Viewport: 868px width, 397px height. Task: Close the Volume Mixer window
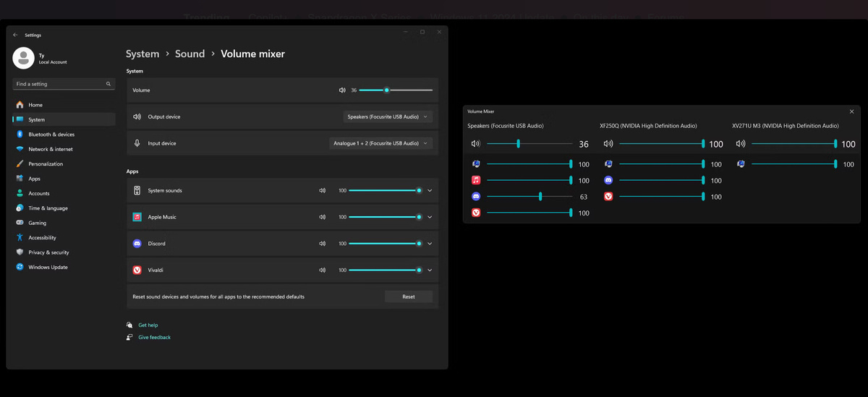point(851,111)
